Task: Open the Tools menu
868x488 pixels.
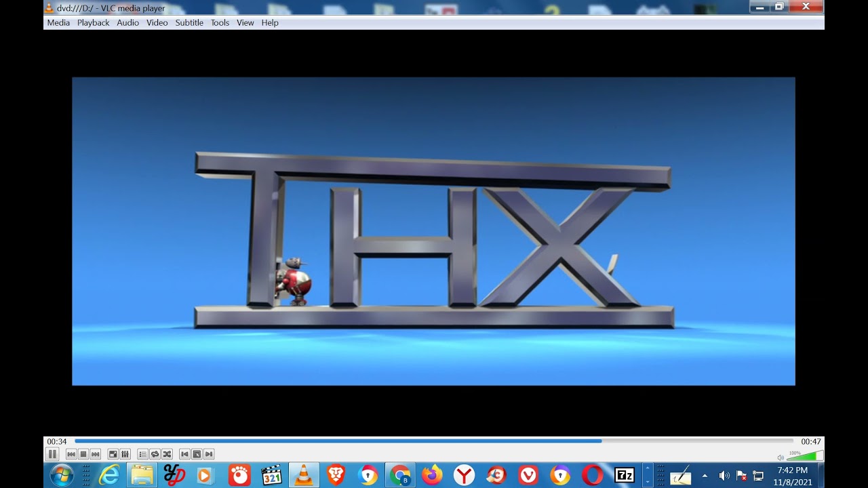Action: 220,22
